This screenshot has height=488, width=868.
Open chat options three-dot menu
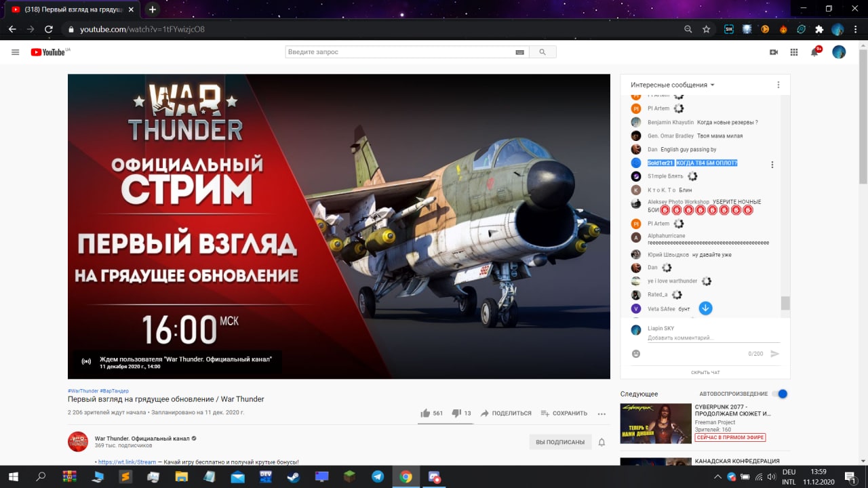tap(778, 85)
